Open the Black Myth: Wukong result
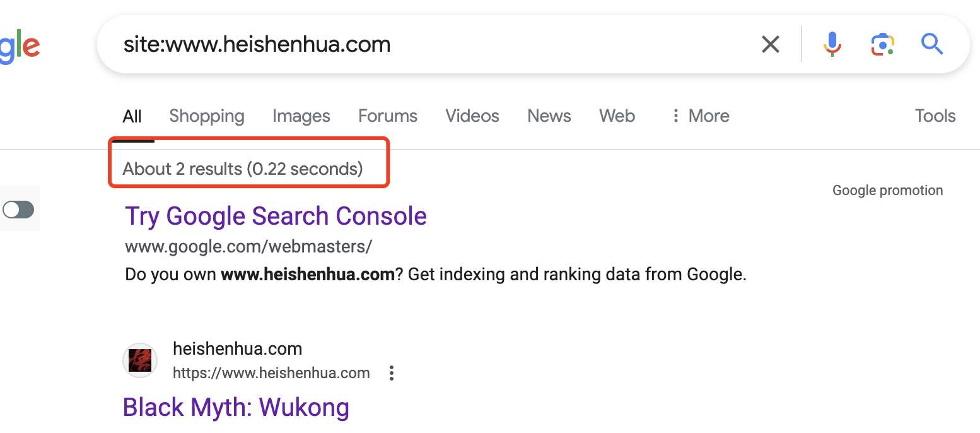 pyautogui.click(x=236, y=407)
